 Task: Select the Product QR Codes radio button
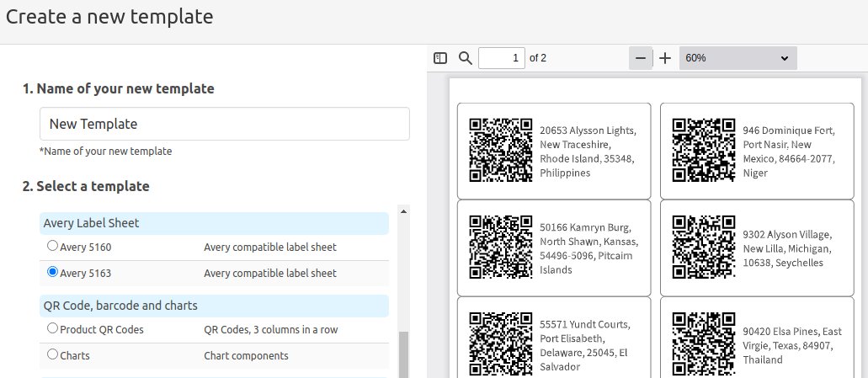tap(52, 328)
